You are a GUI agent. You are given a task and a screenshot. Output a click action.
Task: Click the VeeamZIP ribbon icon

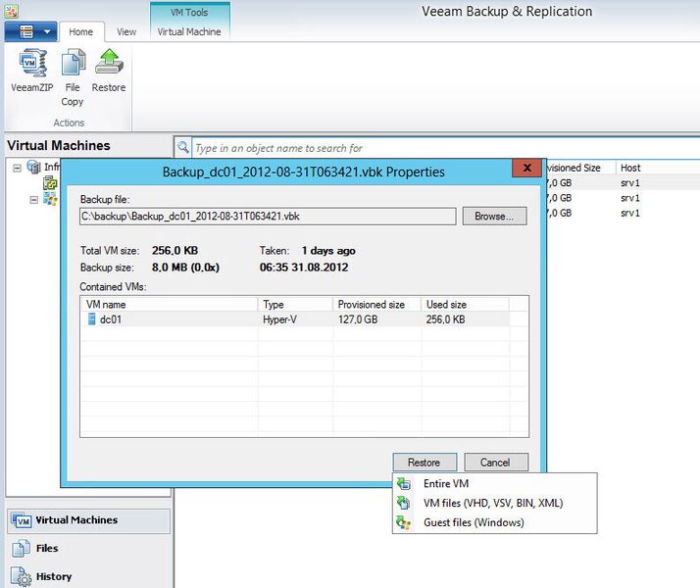pos(31,64)
